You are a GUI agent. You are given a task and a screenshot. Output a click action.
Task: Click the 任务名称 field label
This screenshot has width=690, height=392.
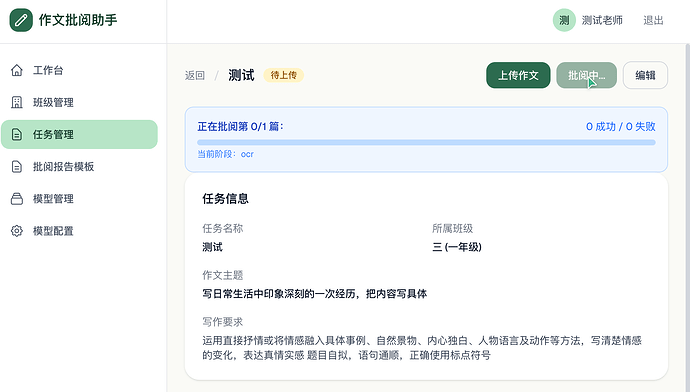[223, 228]
